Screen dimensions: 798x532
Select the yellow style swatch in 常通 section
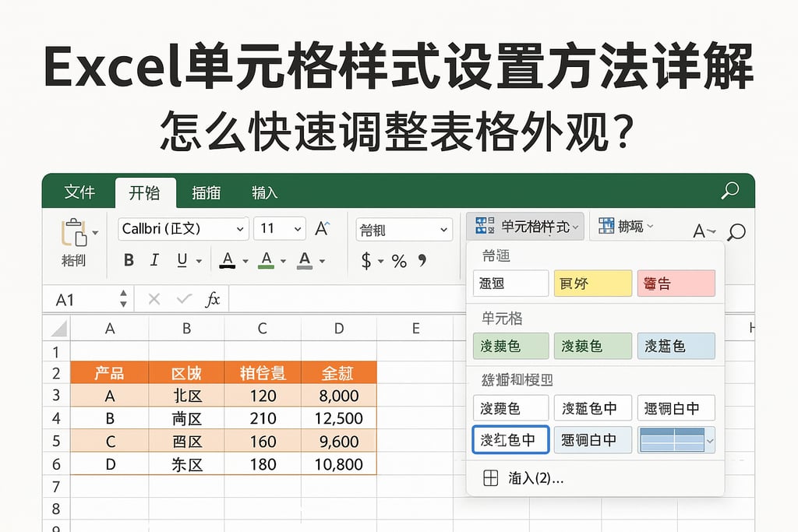click(x=592, y=283)
